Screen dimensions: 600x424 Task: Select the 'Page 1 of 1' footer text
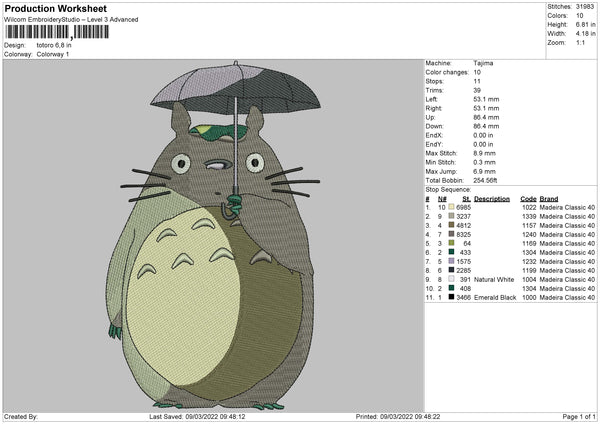579,416
